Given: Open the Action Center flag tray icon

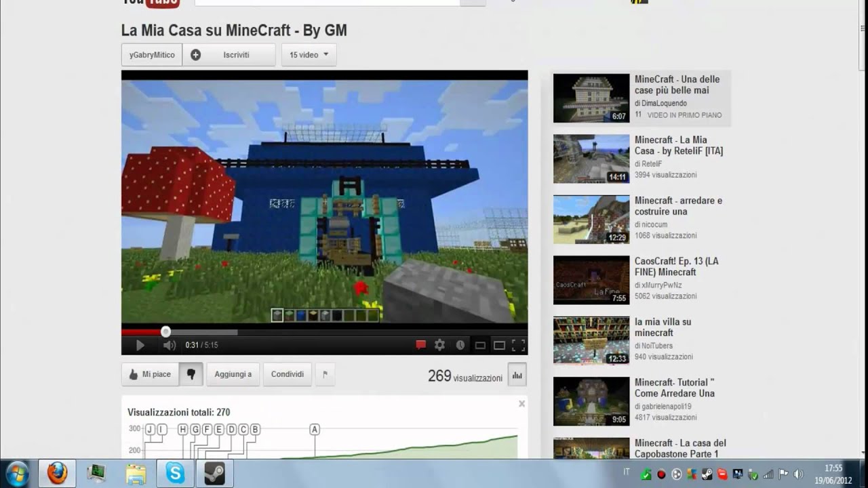Looking at the screenshot, I should tap(783, 474).
